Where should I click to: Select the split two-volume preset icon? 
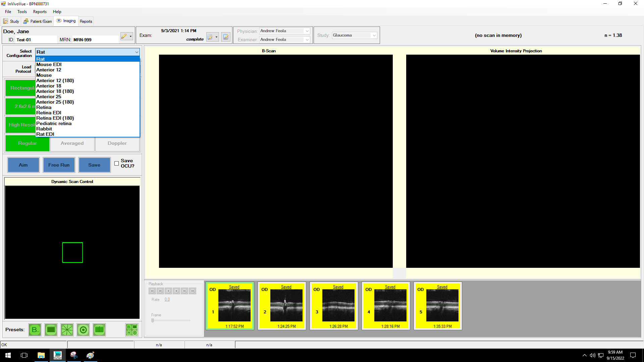[99, 330]
